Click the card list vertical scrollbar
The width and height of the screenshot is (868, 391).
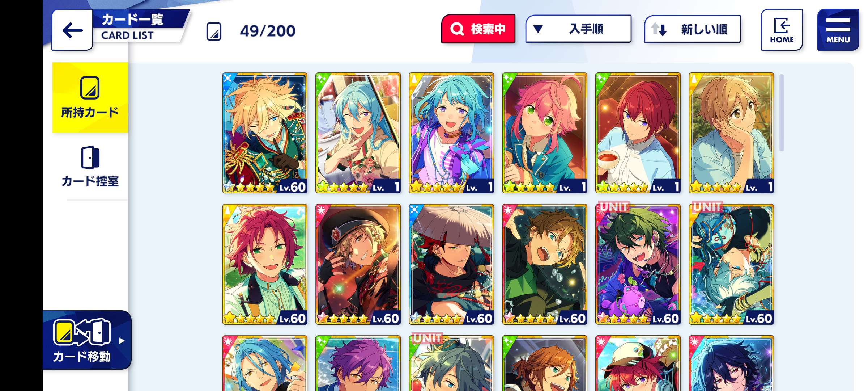[782, 113]
